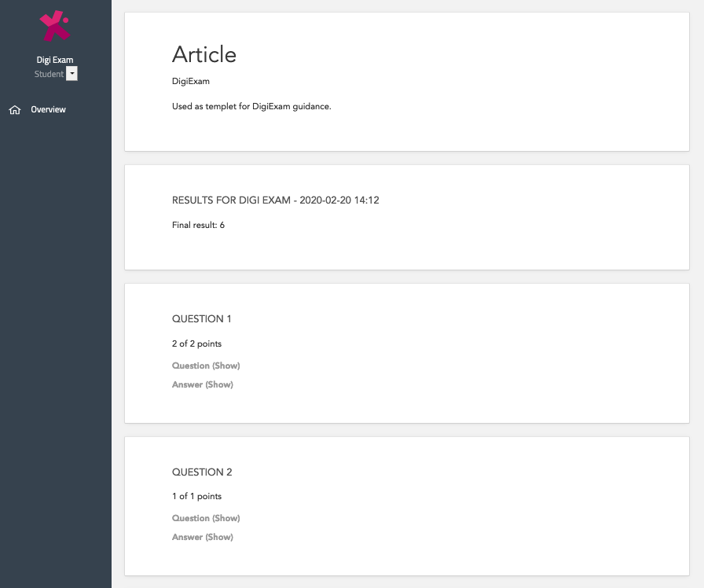The height and width of the screenshot is (588, 704).
Task: Click the Digi Exam user name
Action: [55, 60]
